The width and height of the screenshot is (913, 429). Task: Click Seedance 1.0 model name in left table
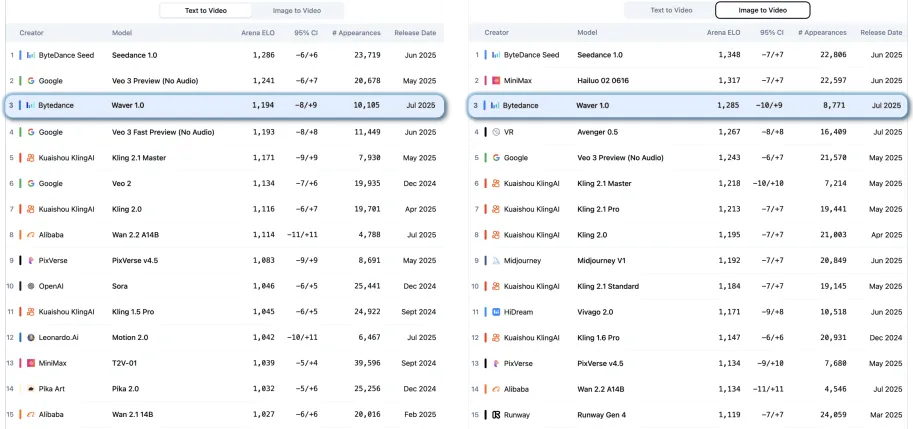(135, 55)
